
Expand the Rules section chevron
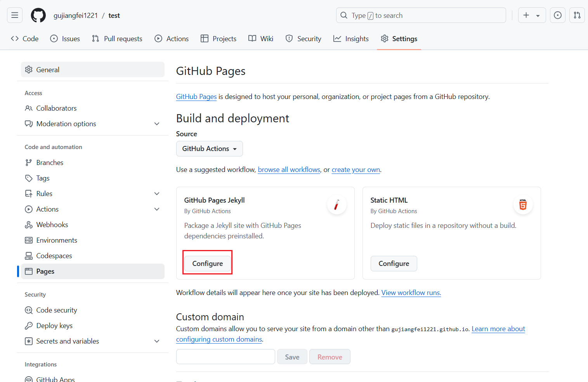coord(157,194)
